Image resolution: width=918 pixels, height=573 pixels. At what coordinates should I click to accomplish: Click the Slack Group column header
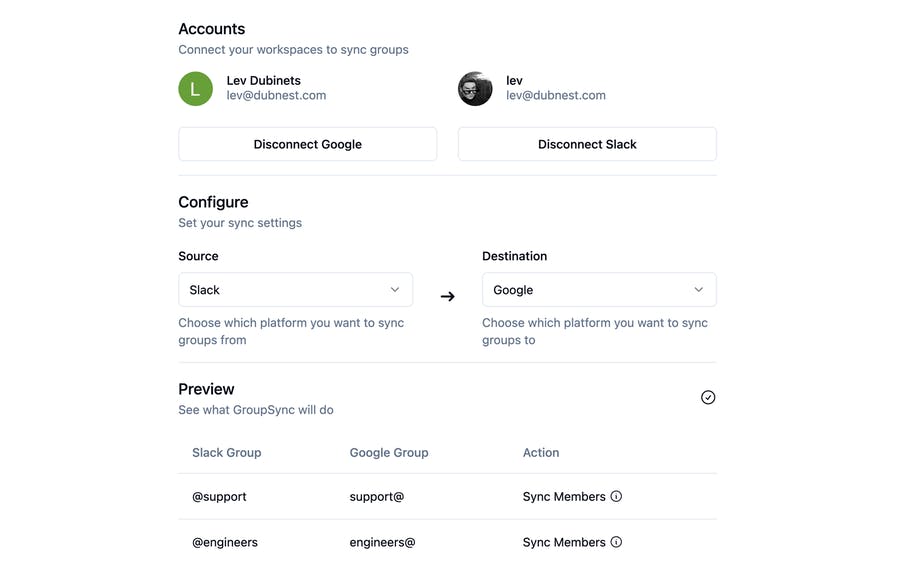(227, 452)
